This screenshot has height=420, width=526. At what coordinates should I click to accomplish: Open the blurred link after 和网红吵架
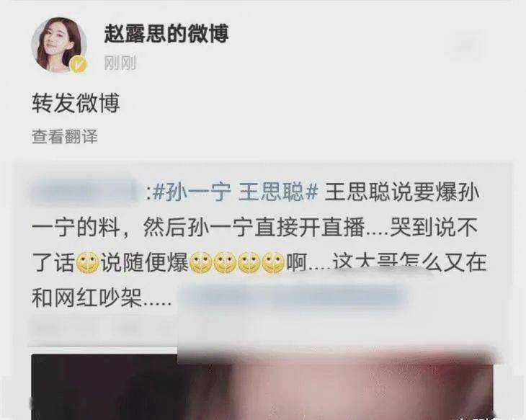pyautogui.click(x=292, y=298)
